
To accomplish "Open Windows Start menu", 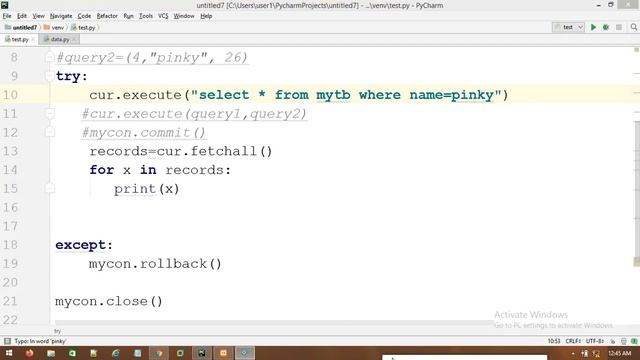I will tap(9, 353).
